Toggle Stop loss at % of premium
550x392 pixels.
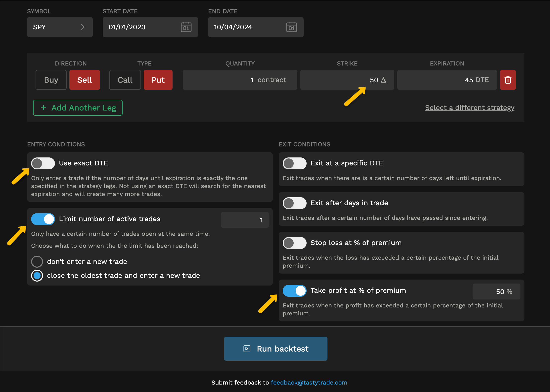point(295,243)
